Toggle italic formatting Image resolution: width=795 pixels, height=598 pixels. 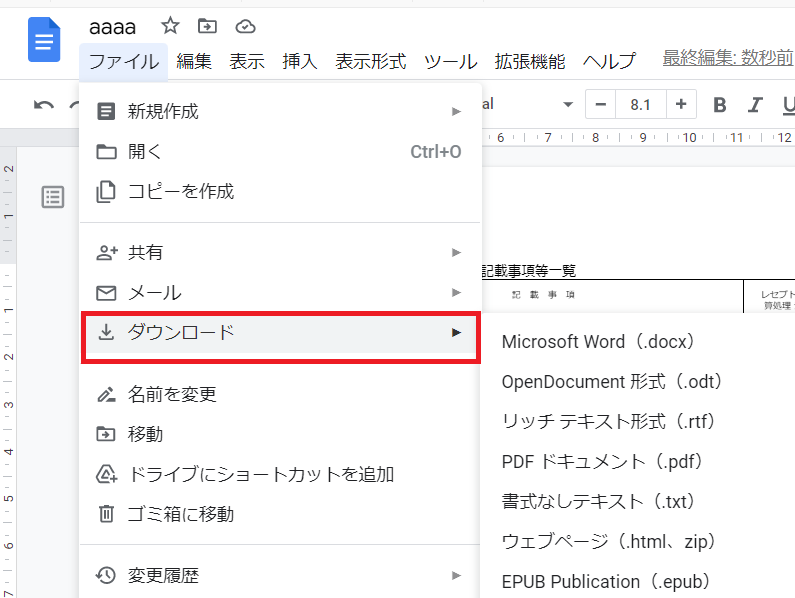(755, 105)
